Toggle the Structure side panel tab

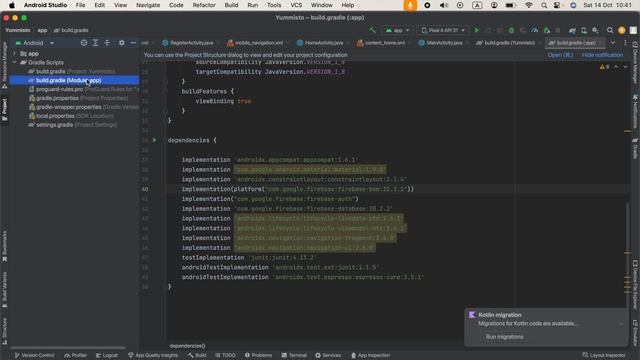[x=4, y=331]
